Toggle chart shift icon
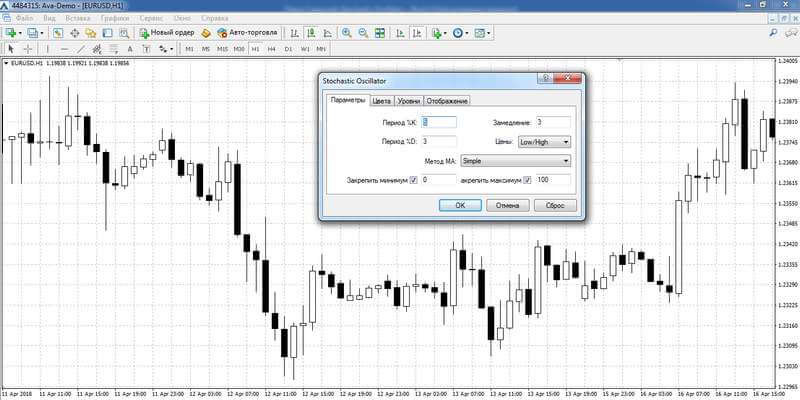 [417, 33]
